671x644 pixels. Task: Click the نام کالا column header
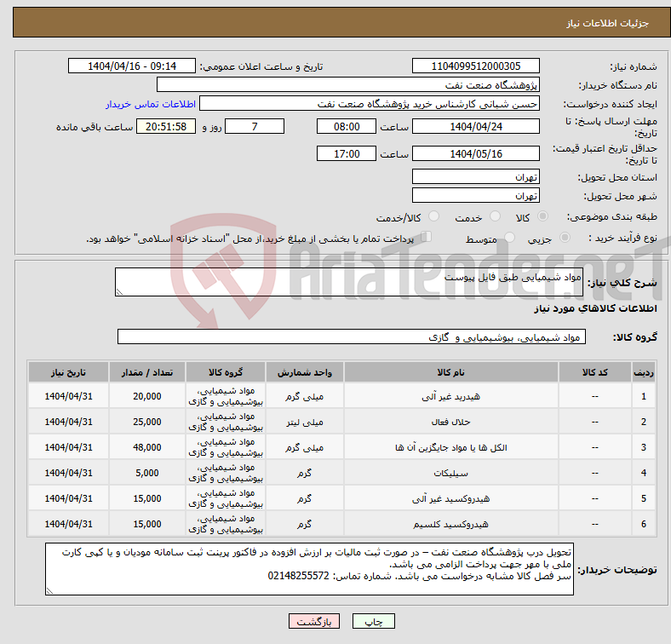(x=451, y=372)
